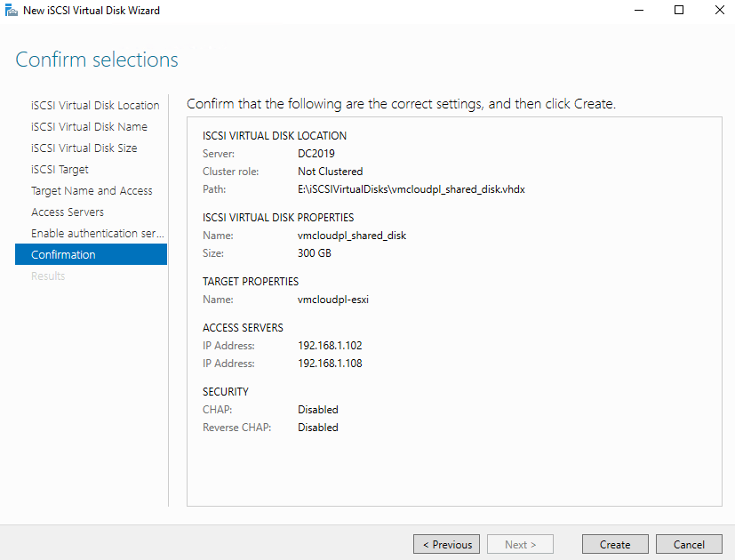The height and width of the screenshot is (560, 735).
Task: Click the virtual disk path E:\iSCSIVirtualDisks value
Action: click(x=411, y=189)
